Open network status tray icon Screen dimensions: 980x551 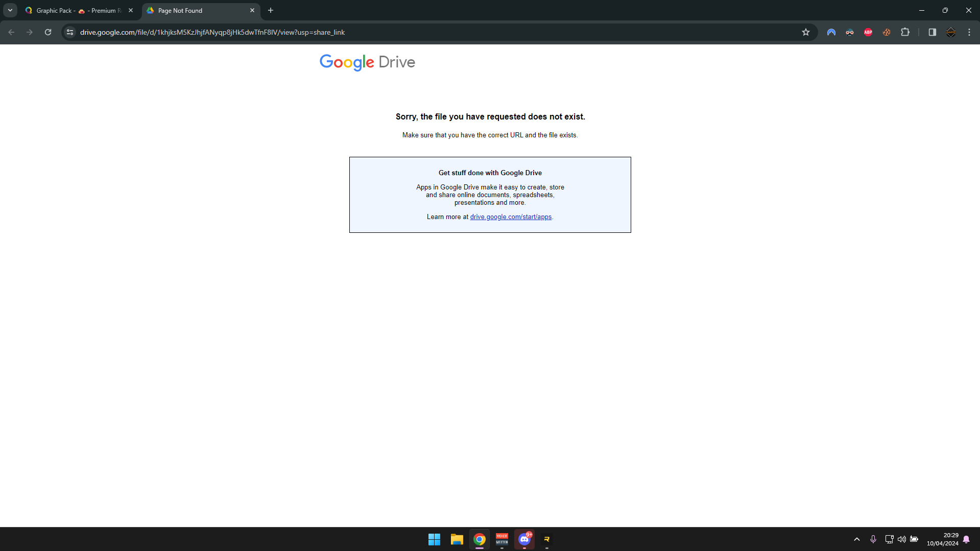889,539
